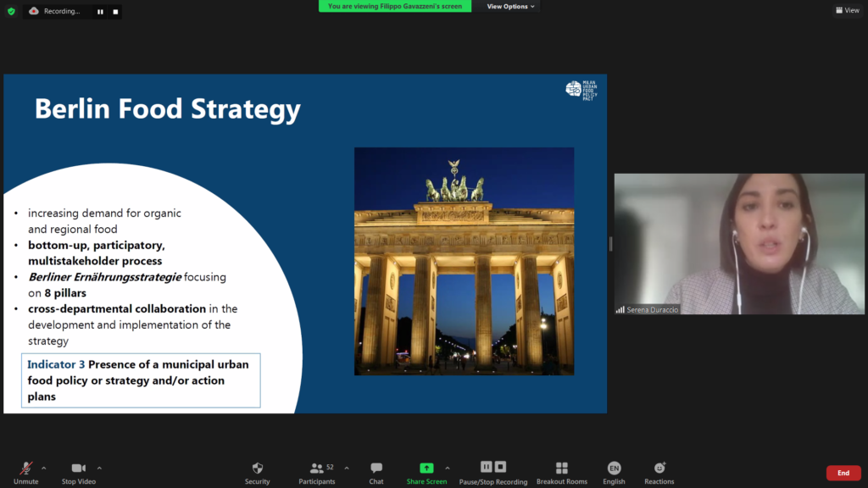Expand audio options arrow next to Unmute
The image size is (868, 488).
44,468
